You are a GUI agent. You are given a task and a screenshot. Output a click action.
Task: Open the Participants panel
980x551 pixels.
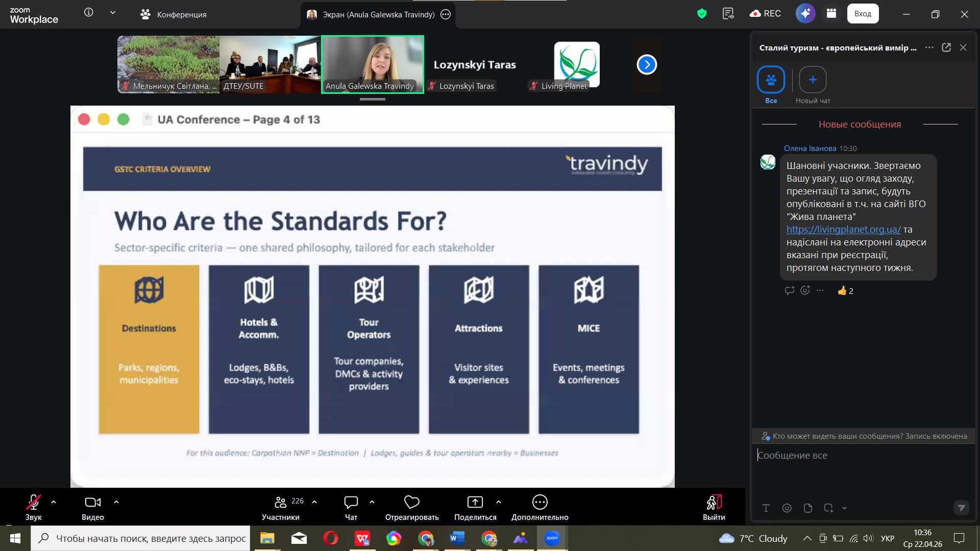click(x=281, y=503)
